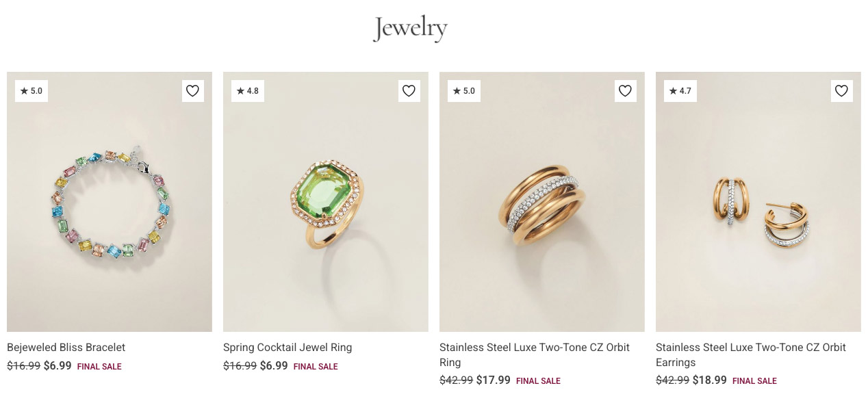The height and width of the screenshot is (401, 868).
Task: Favorite the Stainless Steel CZ Orbit Ring
Action: click(625, 90)
